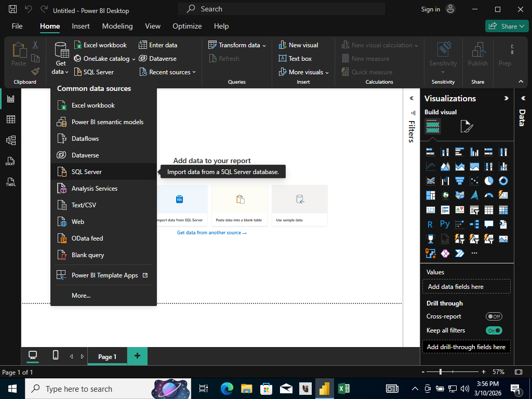Switch to desktop layout icon
This screenshot has height=399, width=532.
33,355
